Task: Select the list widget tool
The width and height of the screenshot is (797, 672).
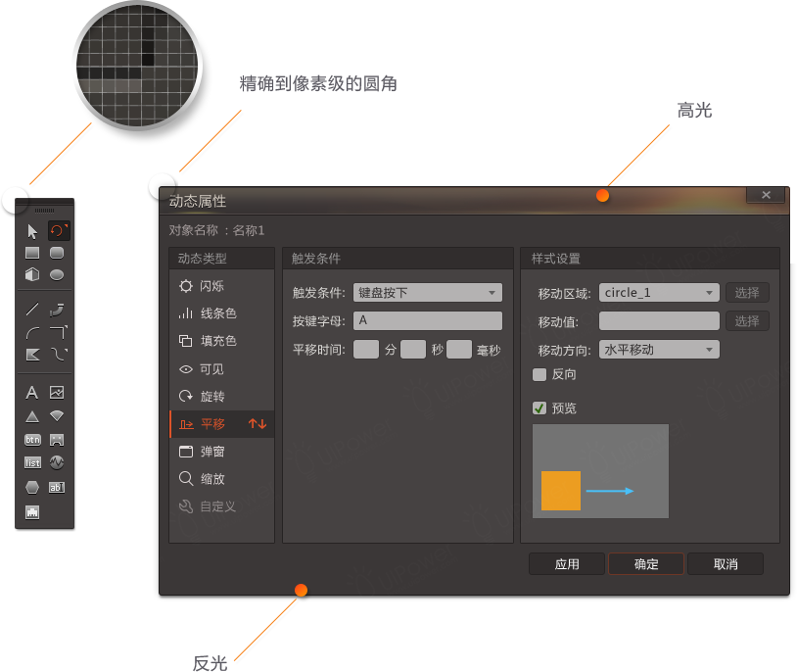Action: pos(32,463)
